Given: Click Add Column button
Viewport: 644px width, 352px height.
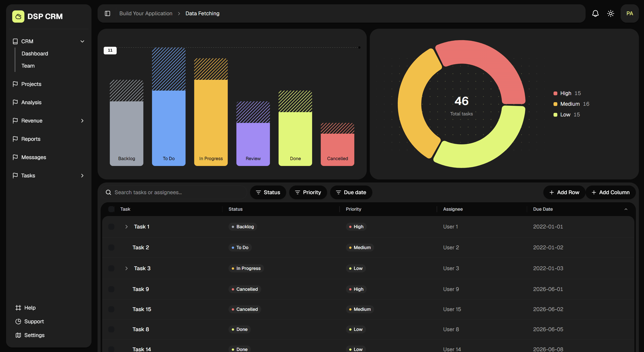Looking at the screenshot, I should click(611, 192).
